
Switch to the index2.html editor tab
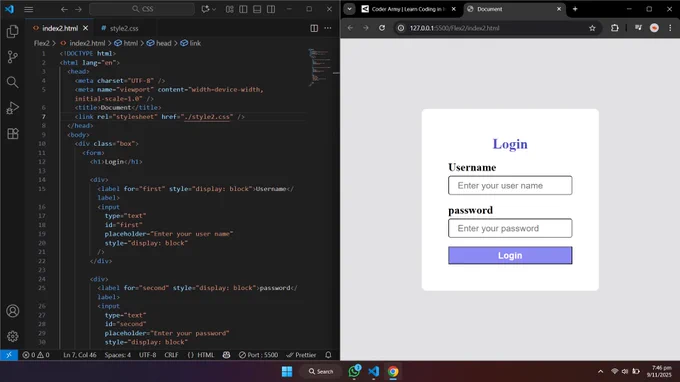point(60,28)
